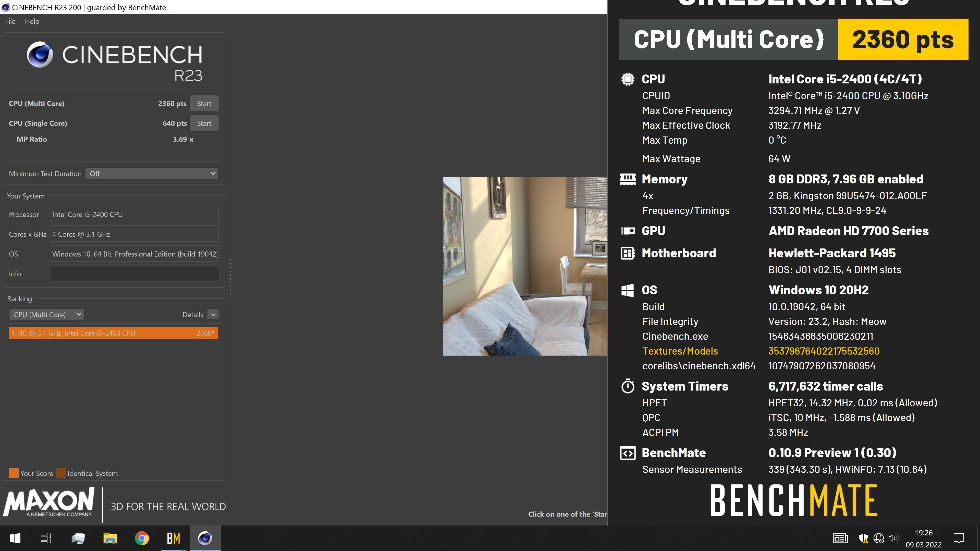Click the vertical dotted panel splitter handle

[230, 277]
